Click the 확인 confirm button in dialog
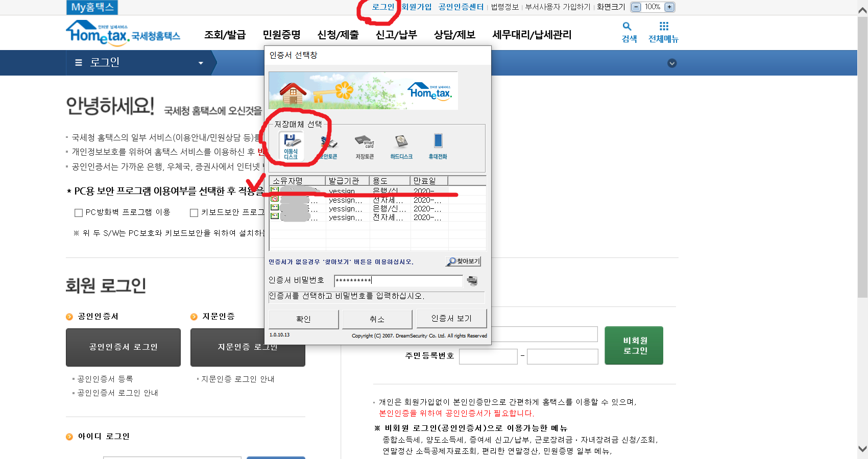Screen dimensions: 868x459 (303, 319)
